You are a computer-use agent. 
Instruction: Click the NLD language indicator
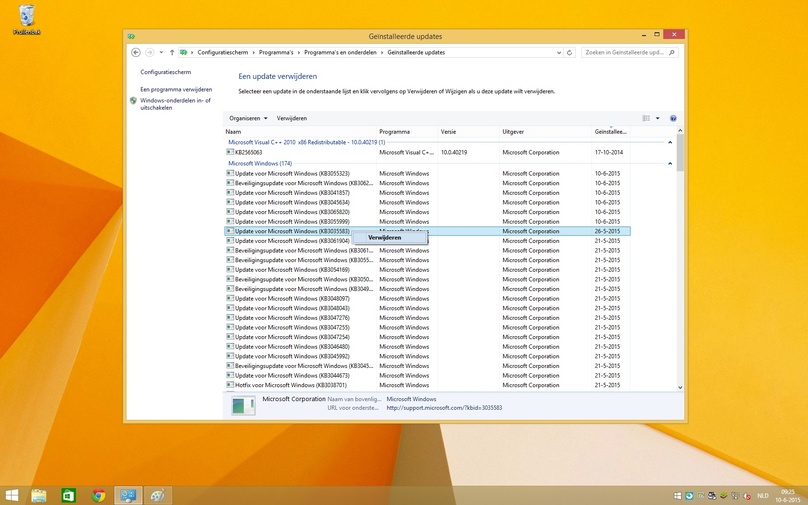click(x=763, y=496)
